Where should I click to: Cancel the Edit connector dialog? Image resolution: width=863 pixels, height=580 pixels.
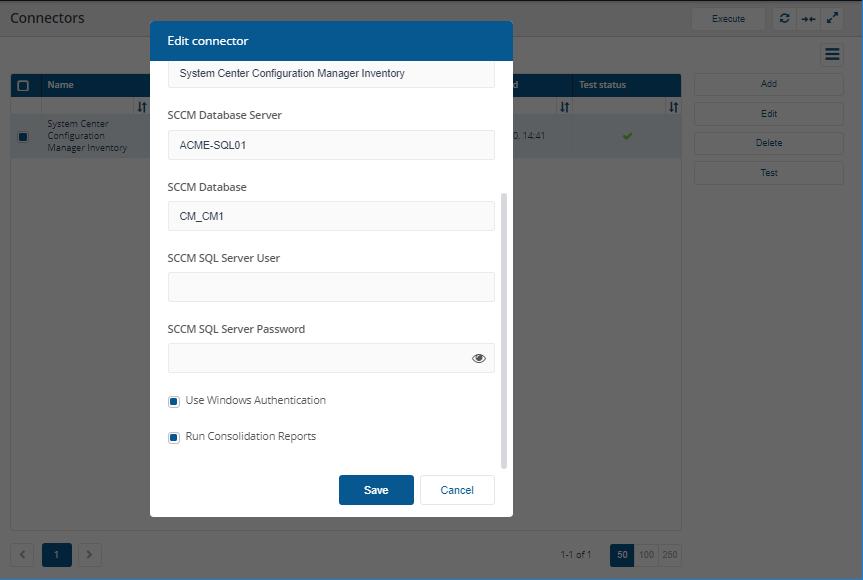[457, 490]
